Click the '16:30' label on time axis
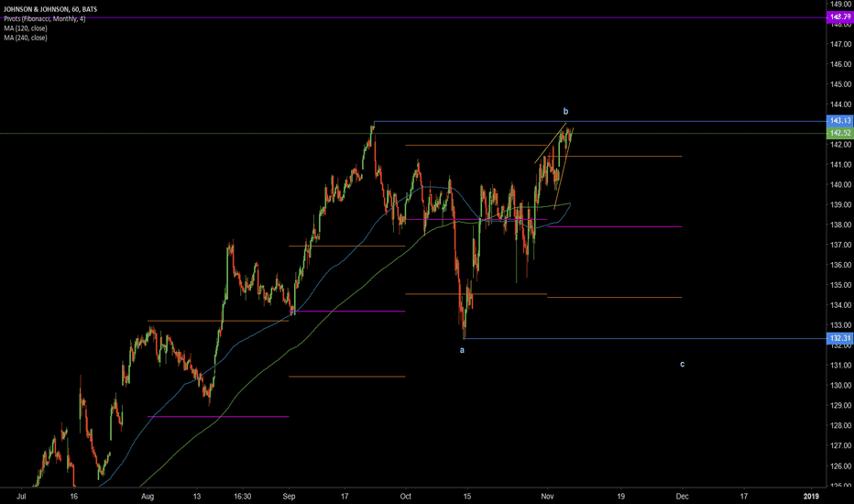 point(243,497)
